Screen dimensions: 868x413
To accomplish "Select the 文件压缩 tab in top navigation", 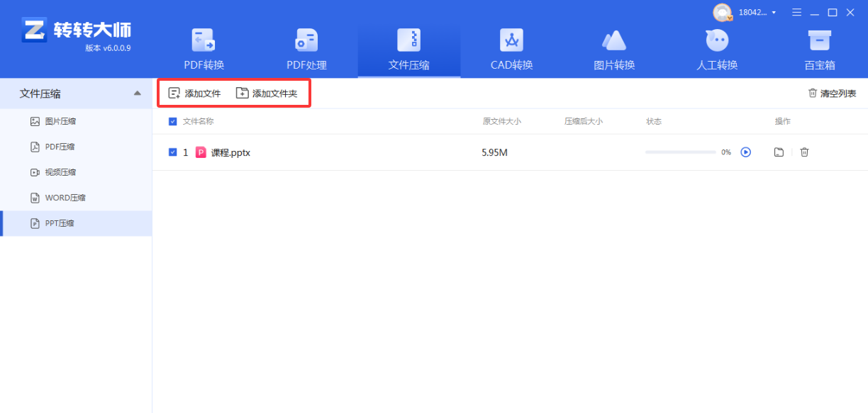I will click(409, 50).
